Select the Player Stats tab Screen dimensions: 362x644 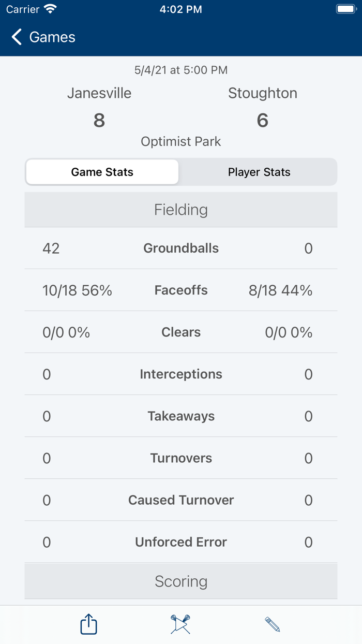coord(259,172)
